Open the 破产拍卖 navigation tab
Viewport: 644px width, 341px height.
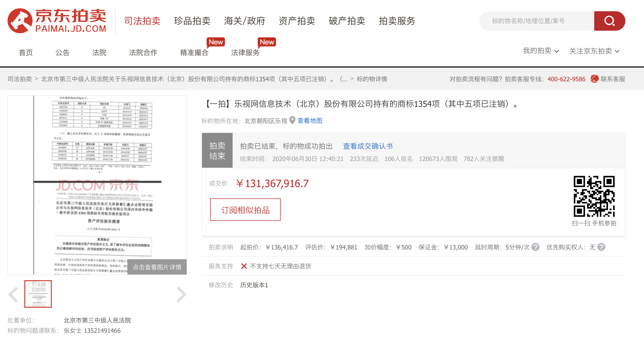(x=347, y=21)
